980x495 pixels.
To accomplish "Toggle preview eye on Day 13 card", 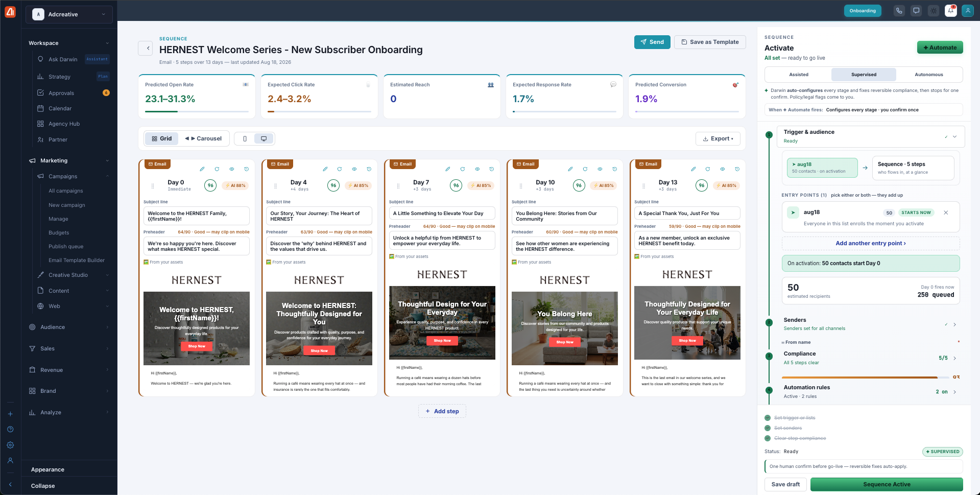I will click(x=723, y=169).
